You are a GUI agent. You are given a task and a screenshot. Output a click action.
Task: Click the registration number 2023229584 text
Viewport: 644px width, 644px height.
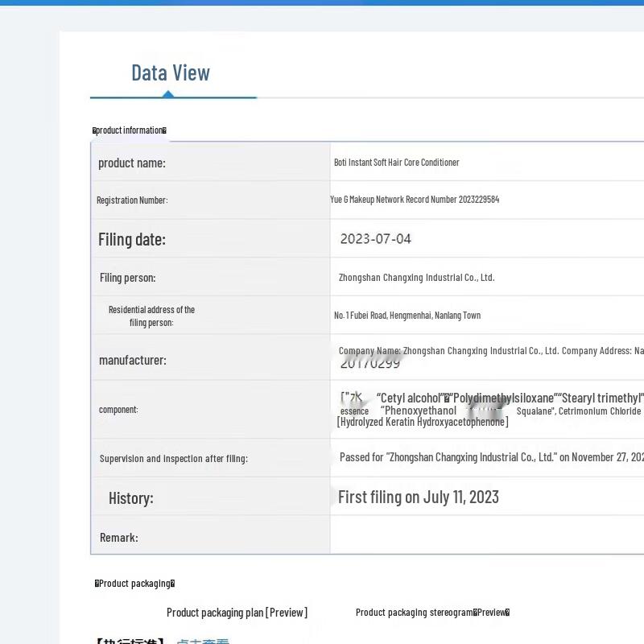click(x=415, y=200)
